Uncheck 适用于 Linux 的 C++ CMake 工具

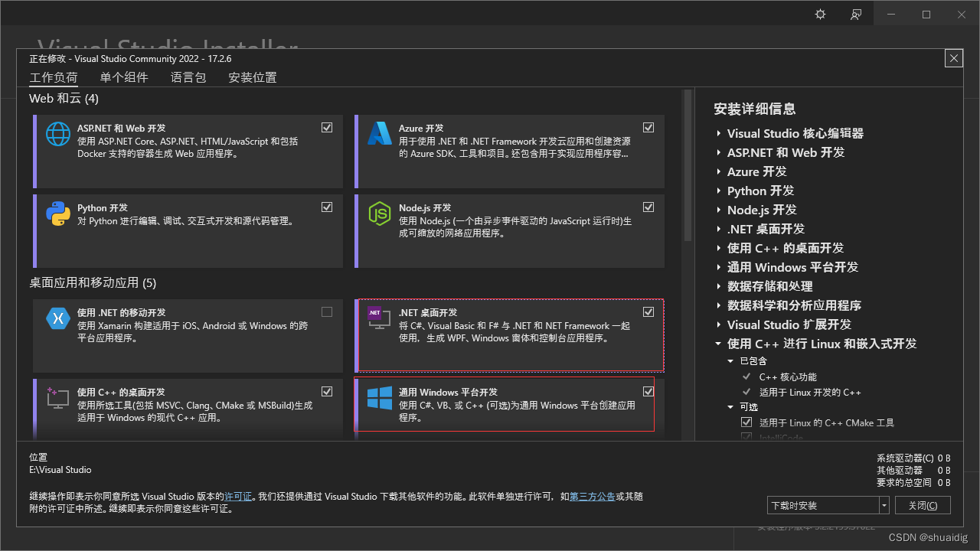click(x=746, y=422)
